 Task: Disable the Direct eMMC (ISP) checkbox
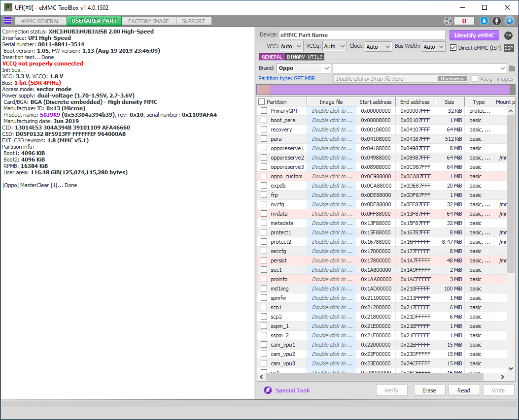pyautogui.click(x=453, y=47)
